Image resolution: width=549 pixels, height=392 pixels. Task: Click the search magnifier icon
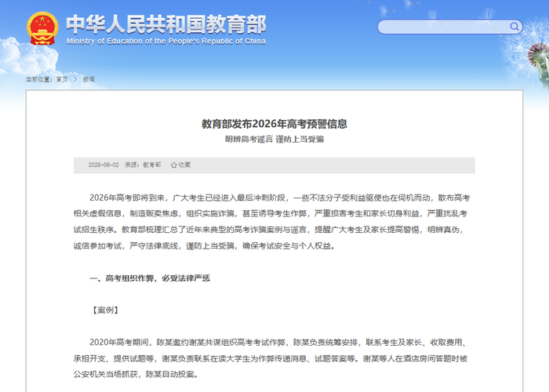point(514,27)
